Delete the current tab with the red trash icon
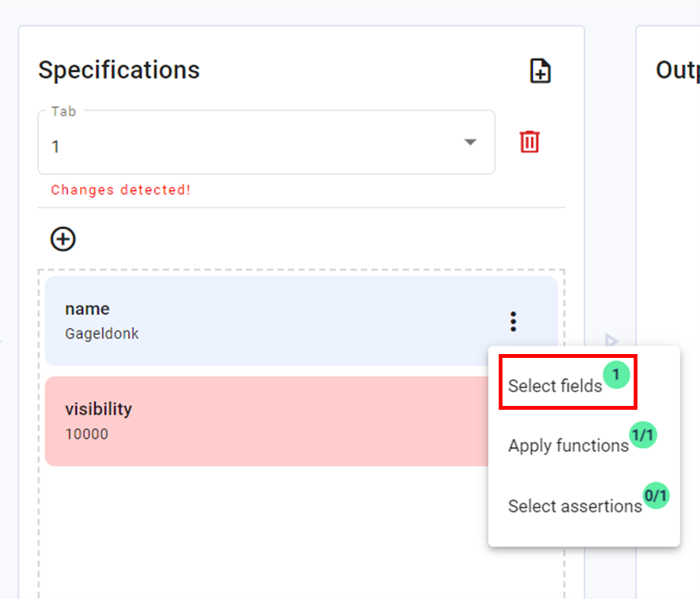 click(529, 142)
